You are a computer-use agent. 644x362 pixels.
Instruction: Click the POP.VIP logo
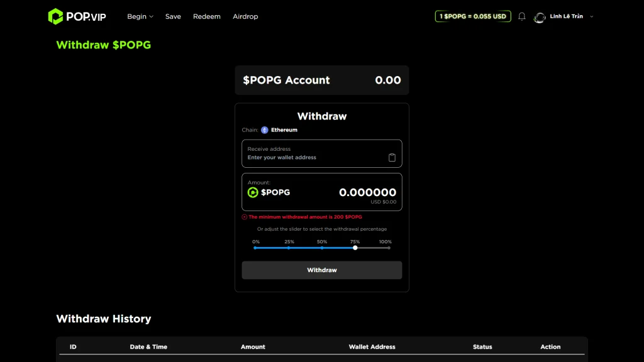pyautogui.click(x=77, y=16)
